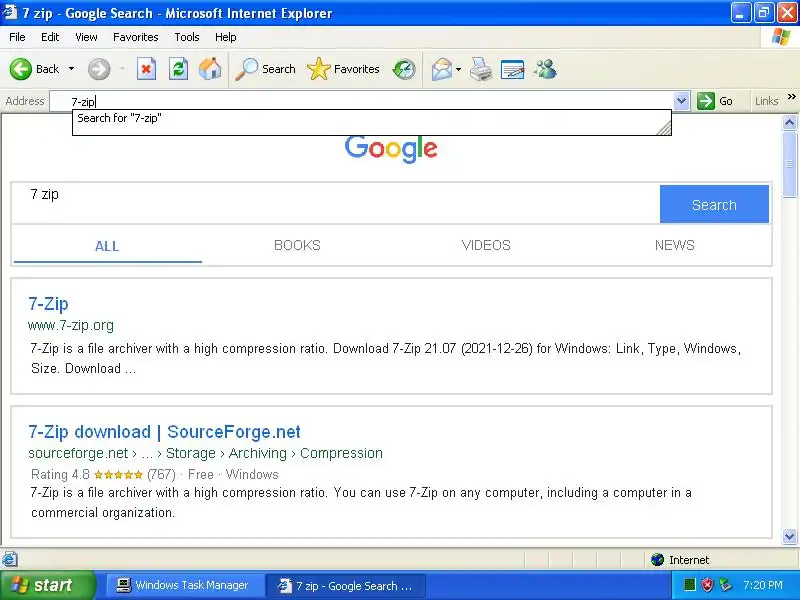Open the File menu
800x600 pixels.
pos(17,37)
